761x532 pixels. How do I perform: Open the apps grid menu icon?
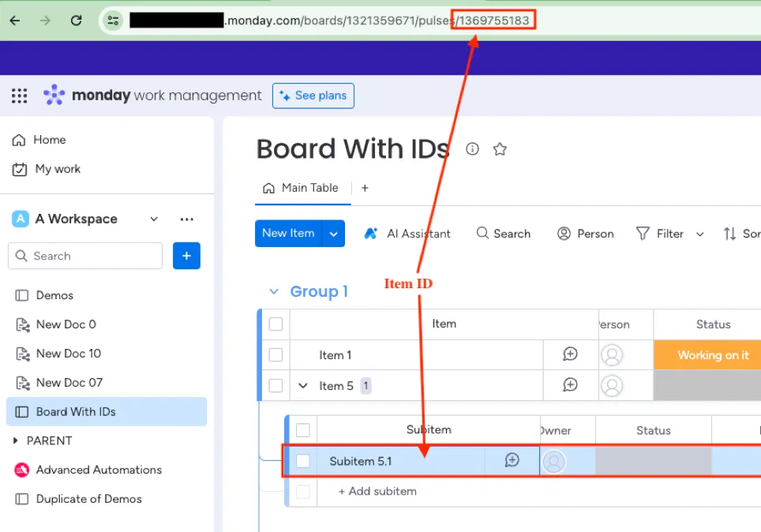point(20,96)
